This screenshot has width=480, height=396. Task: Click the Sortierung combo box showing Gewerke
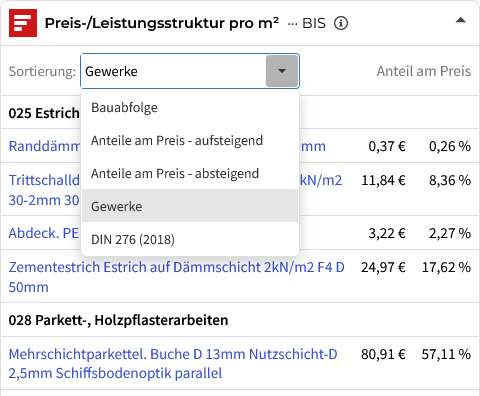click(190, 71)
